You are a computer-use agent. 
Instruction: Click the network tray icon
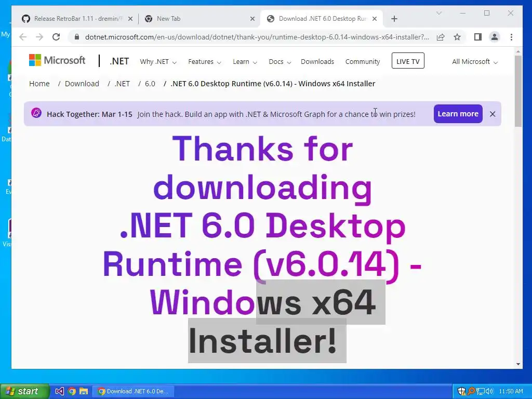[x=481, y=391]
